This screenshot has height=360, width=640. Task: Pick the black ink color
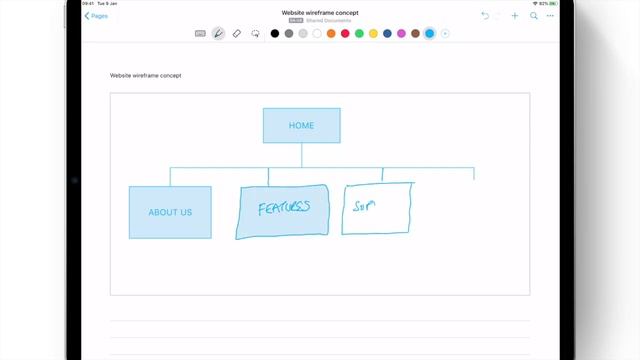[275, 33]
